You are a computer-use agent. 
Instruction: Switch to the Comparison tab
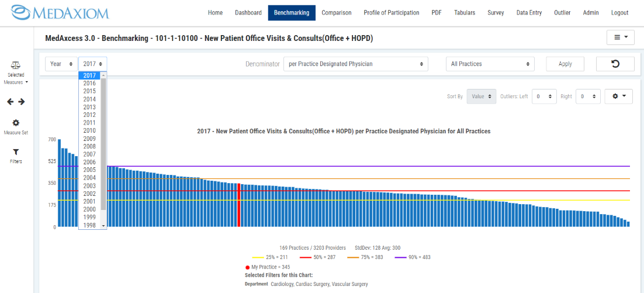pos(336,13)
